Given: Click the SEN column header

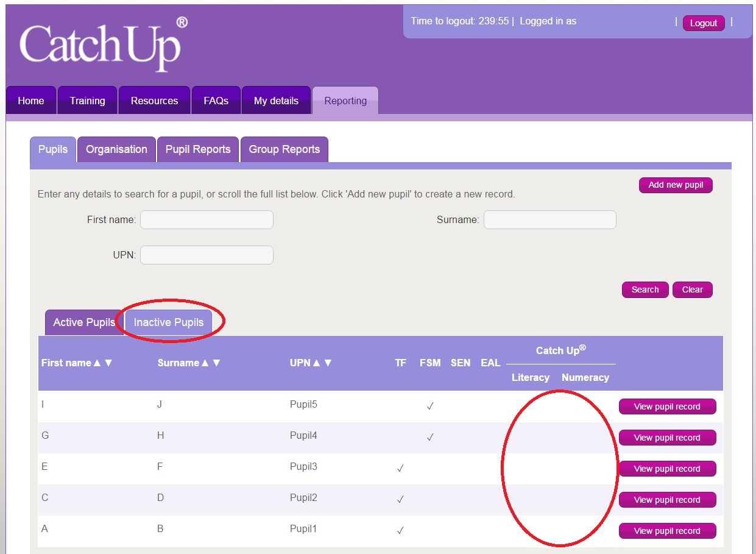Looking at the screenshot, I should point(461,363).
